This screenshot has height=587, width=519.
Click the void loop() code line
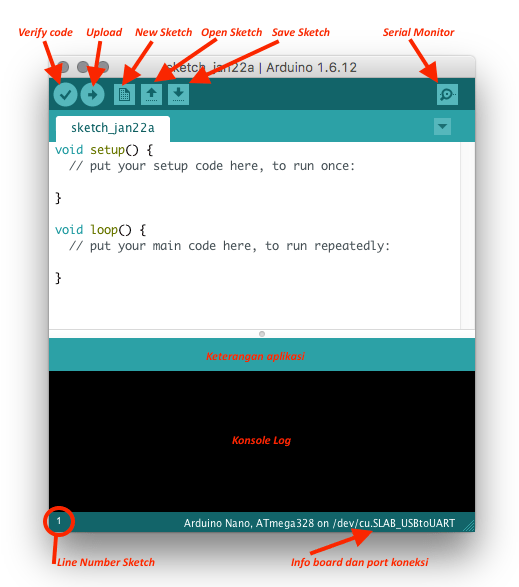100,230
